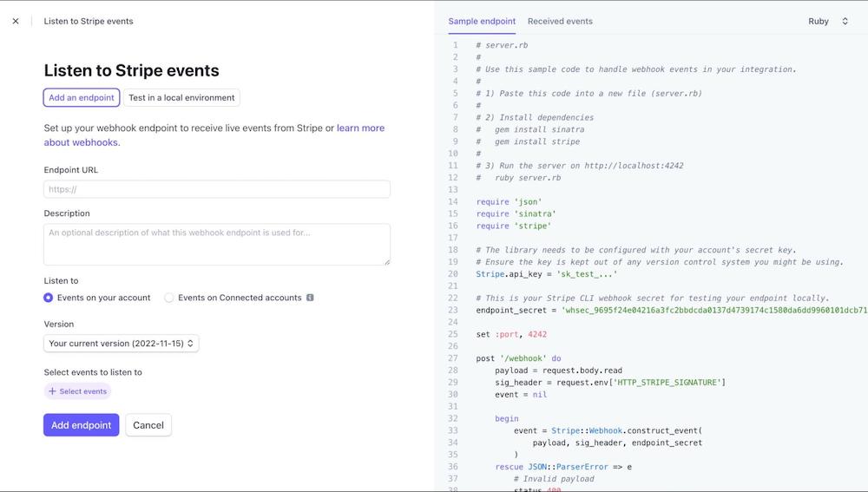
Task: Click the Cancel button
Action: [x=148, y=425]
